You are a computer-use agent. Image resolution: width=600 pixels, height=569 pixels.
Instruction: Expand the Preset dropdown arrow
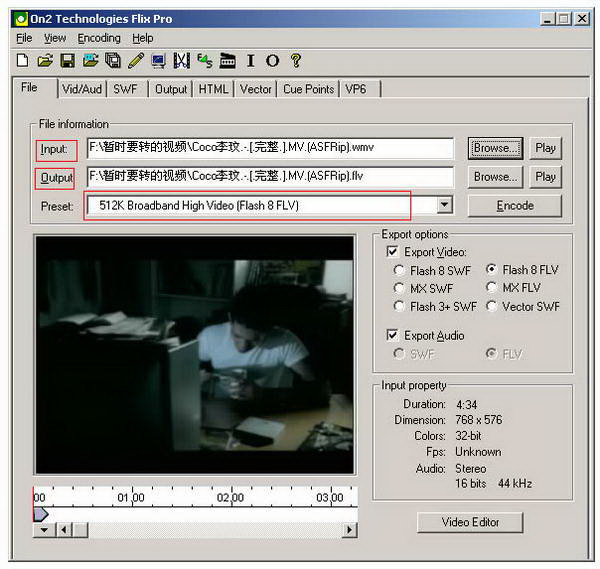pyautogui.click(x=445, y=205)
